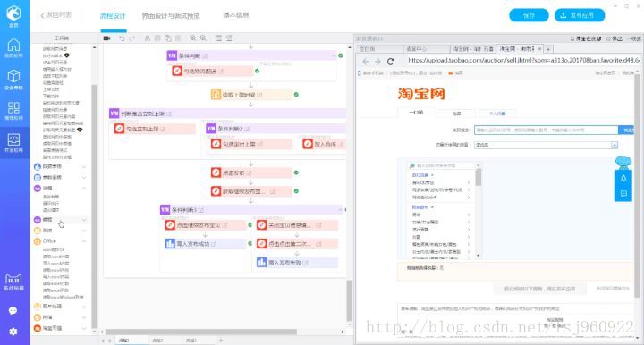Collapse the first 条件判断 node chevron
The image size is (644, 345).
tap(333, 55)
